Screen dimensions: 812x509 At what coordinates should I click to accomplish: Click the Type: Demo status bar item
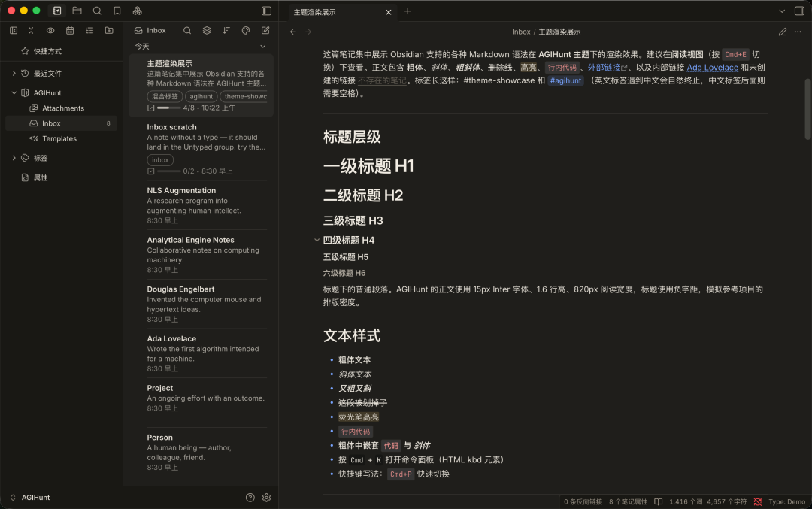point(786,501)
